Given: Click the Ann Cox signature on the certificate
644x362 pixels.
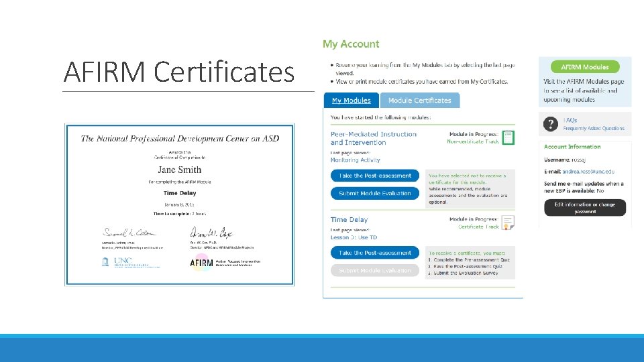Looking at the screenshot, I should pyautogui.click(x=211, y=233).
